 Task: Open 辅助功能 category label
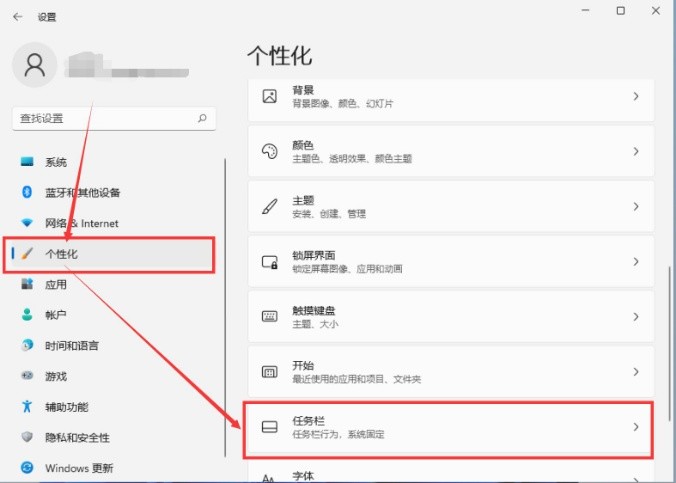(67, 407)
